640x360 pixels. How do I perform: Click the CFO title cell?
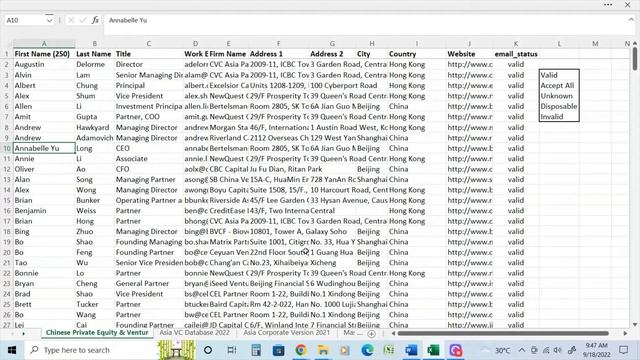click(149, 169)
